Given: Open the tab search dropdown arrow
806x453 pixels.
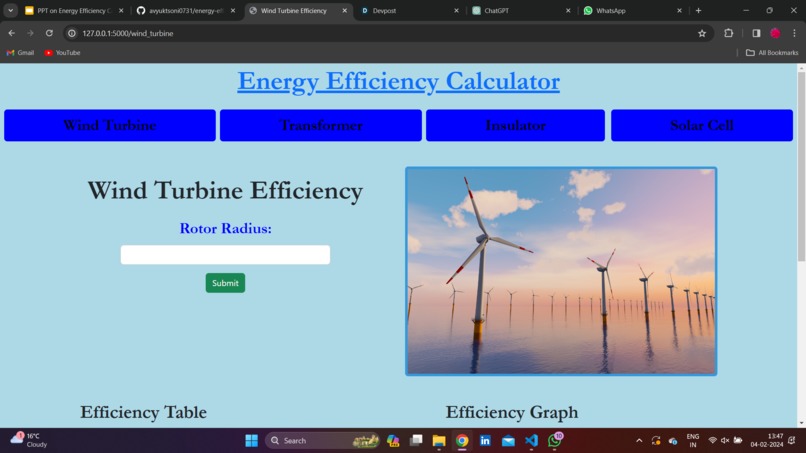Looking at the screenshot, I should coord(10,10).
